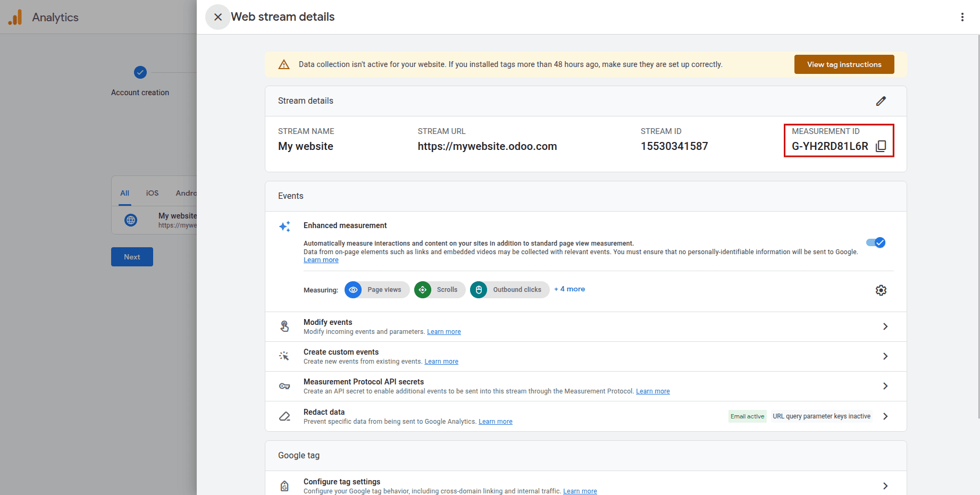Select the All tab in streams list
Screen dimensions: 980x495
[x=124, y=193]
